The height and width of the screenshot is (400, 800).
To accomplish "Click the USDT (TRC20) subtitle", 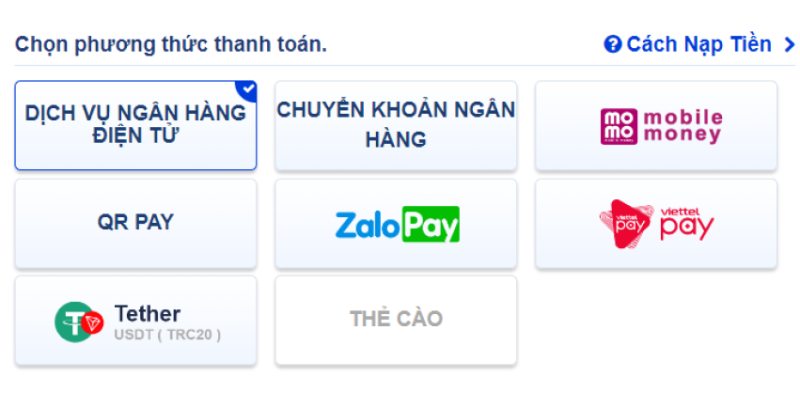I will point(167,334).
